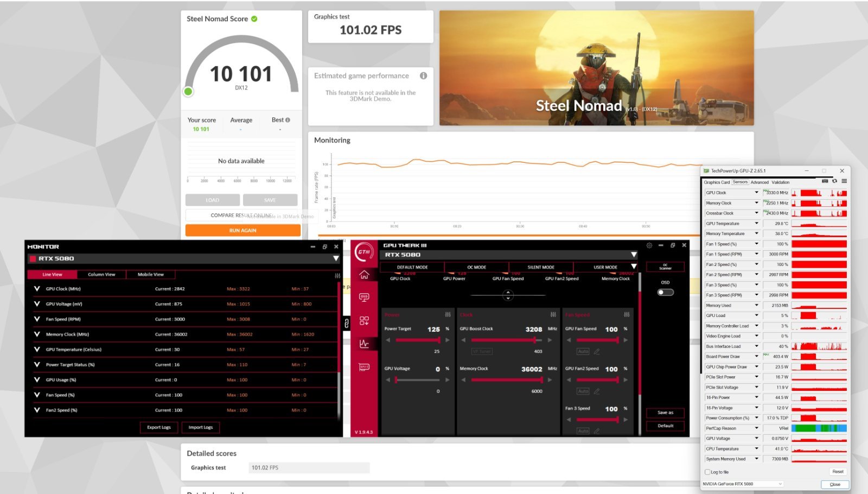Image resolution: width=868 pixels, height=494 pixels.
Task: Increase GPU Boost Clock with right arrow
Action: point(550,340)
